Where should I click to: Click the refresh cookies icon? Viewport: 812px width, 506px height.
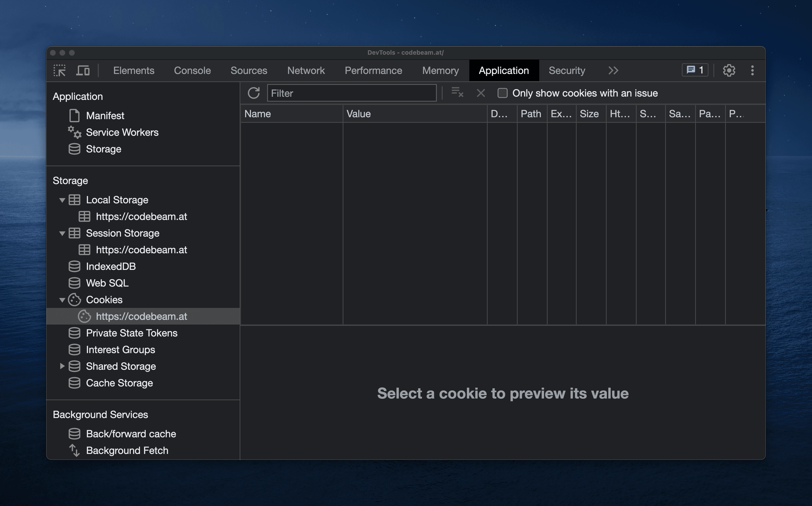(254, 93)
